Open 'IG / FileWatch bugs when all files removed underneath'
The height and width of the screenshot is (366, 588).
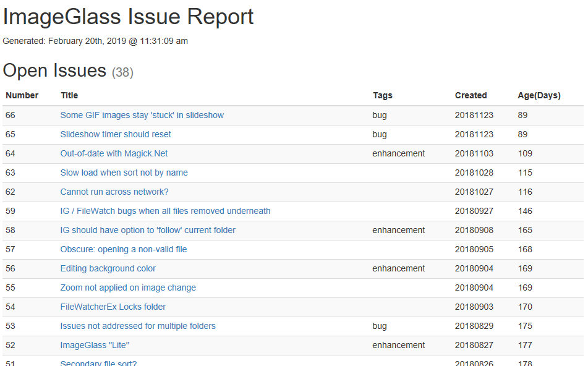(165, 211)
